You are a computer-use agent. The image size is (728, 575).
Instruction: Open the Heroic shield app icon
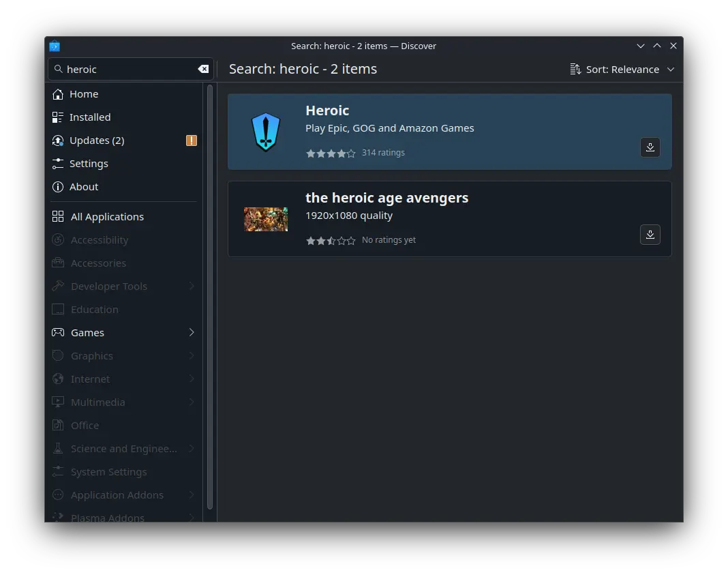tap(266, 132)
